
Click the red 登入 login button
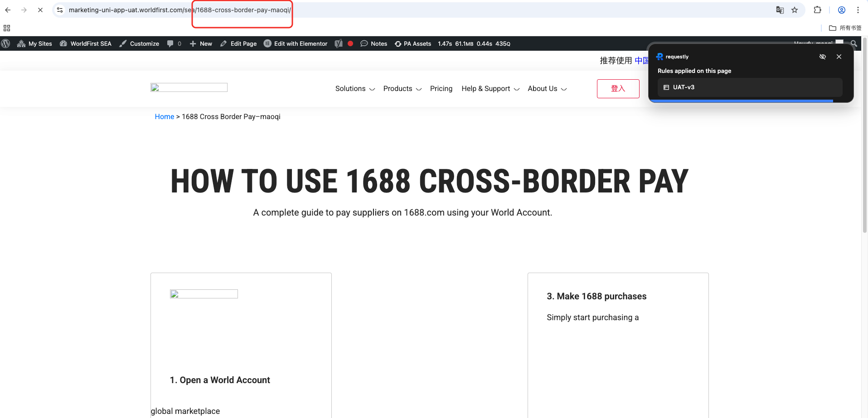click(618, 89)
